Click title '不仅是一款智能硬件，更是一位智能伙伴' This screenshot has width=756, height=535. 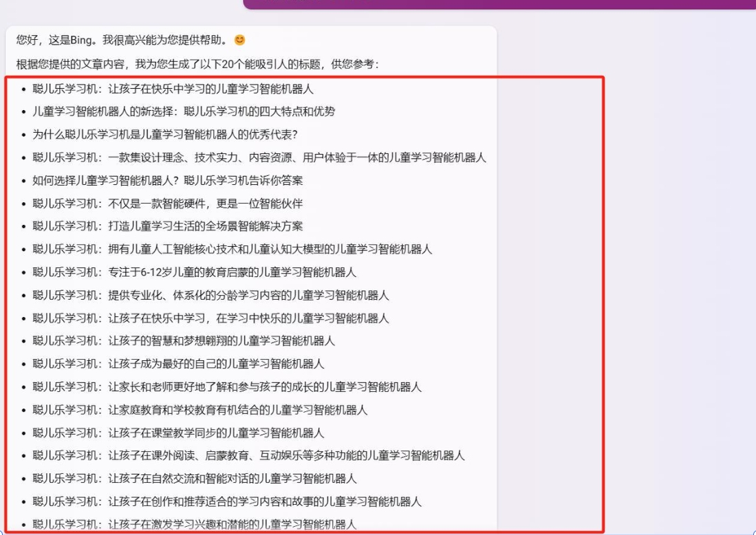click(168, 204)
